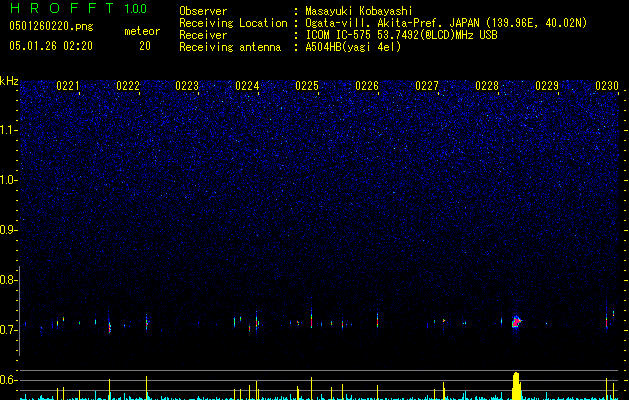The height and width of the screenshot is (400, 629).
Task: Click the 0225 time marker
Action: coord(307,86)
